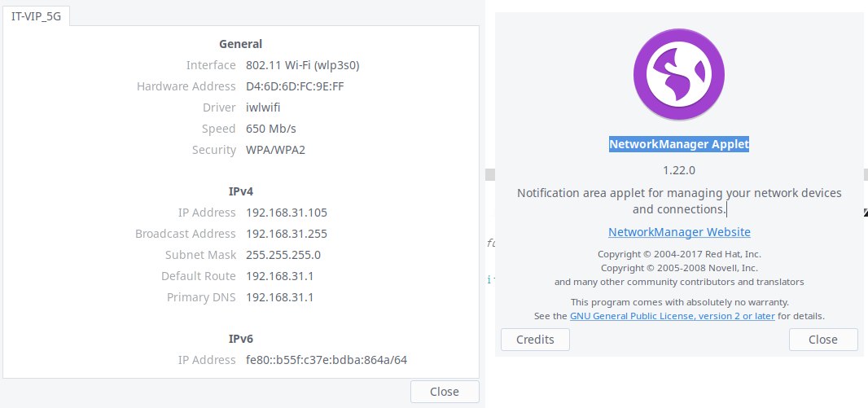The image size is (868, 408).
Task: Select security value WPA/WPA2
Action: tap(276, 150)
